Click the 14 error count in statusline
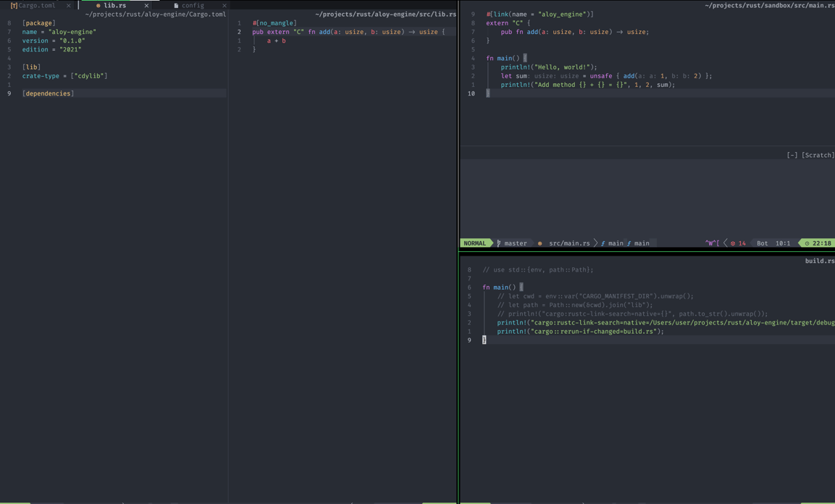 point(742,243)
